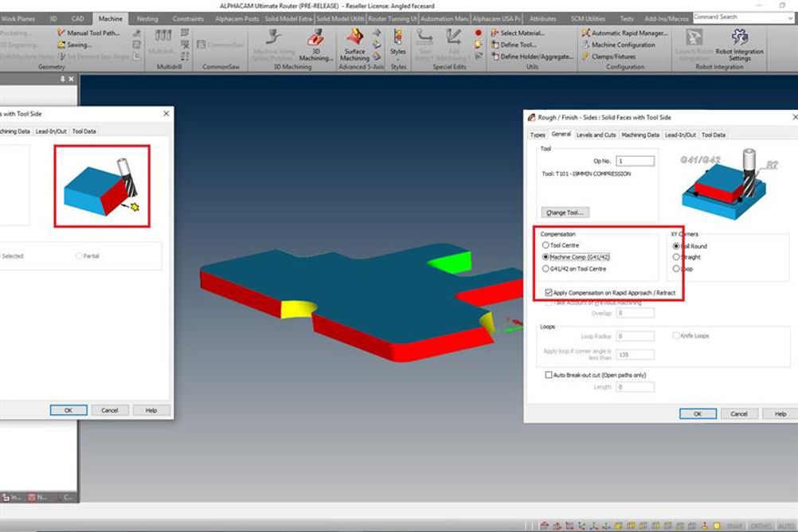Open 3D Machining tool
This screenshot has height=532, width=798.
[316, 44]
